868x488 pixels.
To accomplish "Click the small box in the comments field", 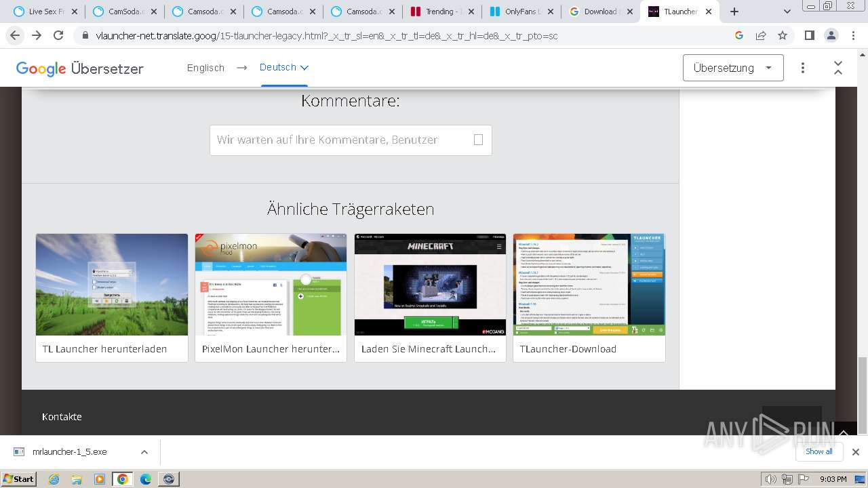I will (x=478, y=140).
